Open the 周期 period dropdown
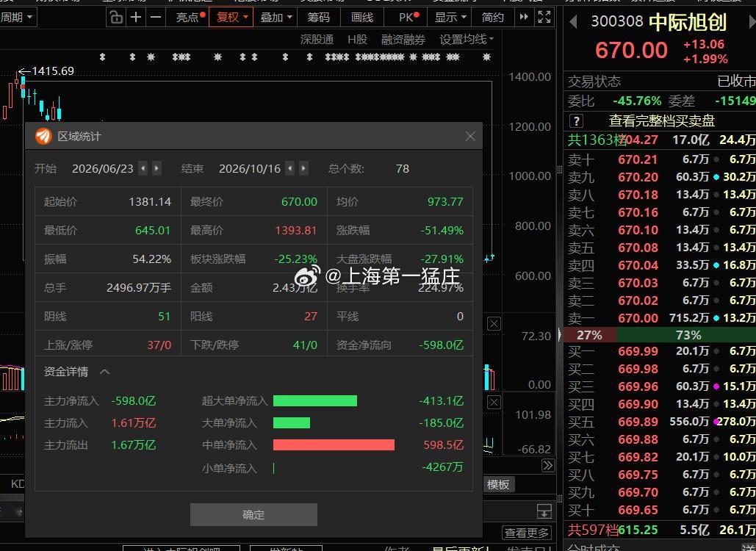Viewport: 756px width, 551px height. click(16, 18)
